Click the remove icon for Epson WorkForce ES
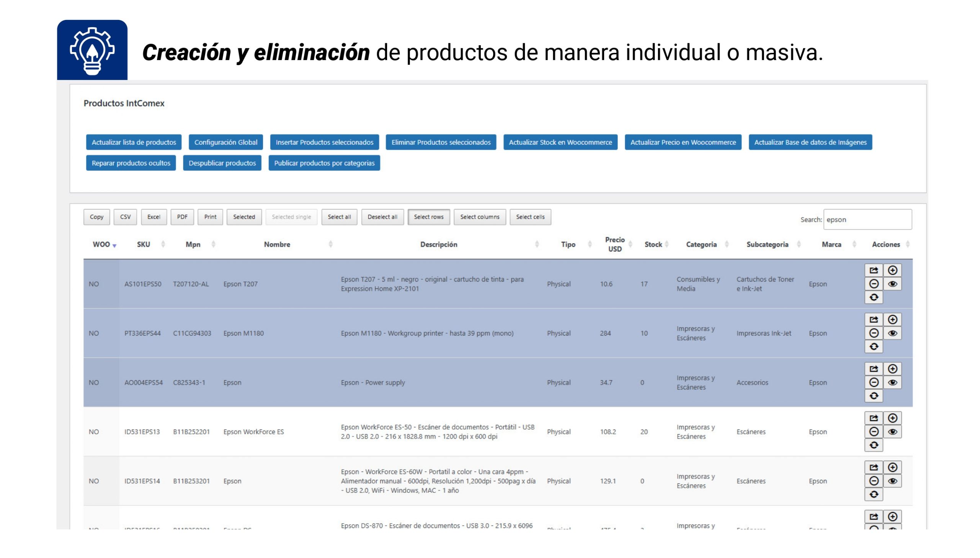This screenshot has width=980, height=558. coord(874,432)
